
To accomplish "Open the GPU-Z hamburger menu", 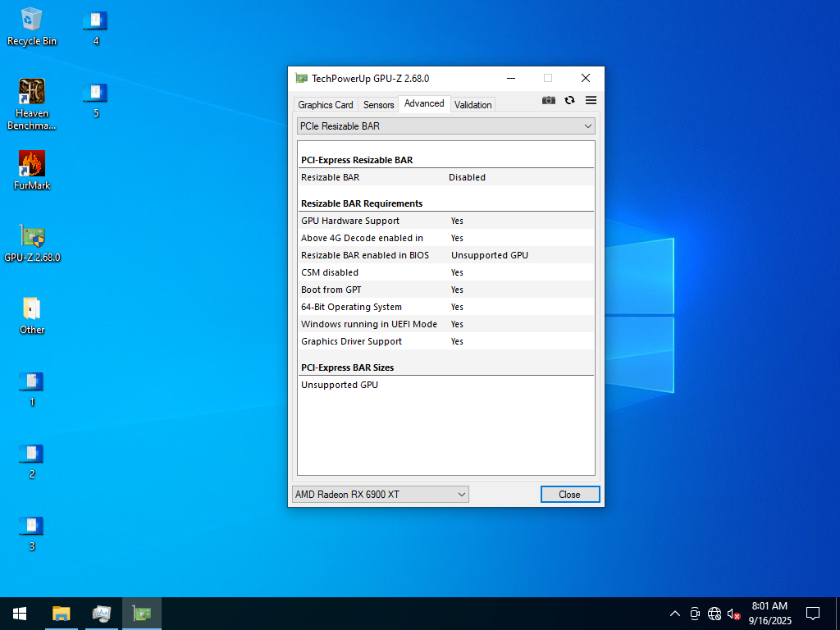I will [x=591, y=100].
